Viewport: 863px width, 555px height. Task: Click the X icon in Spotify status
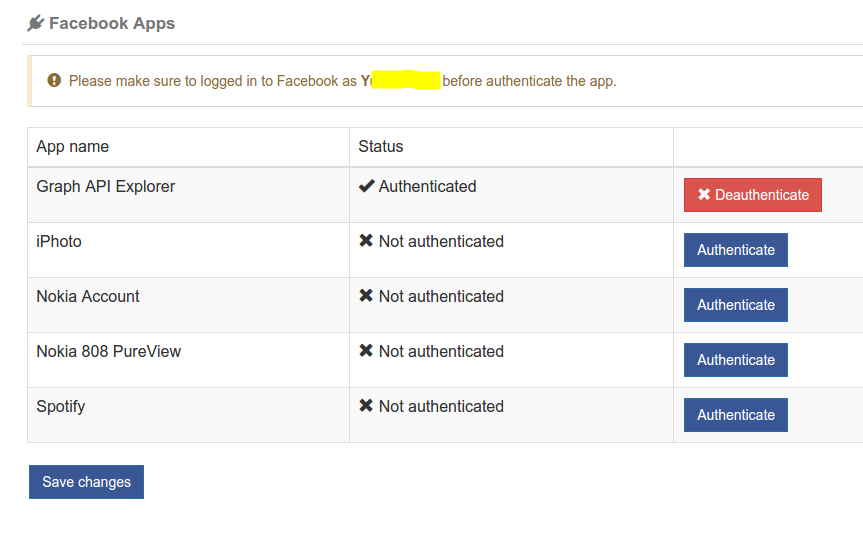coord(366,406)
